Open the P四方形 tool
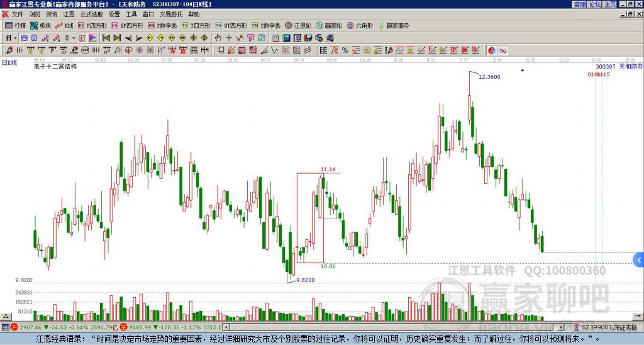 tap(92, 25)
